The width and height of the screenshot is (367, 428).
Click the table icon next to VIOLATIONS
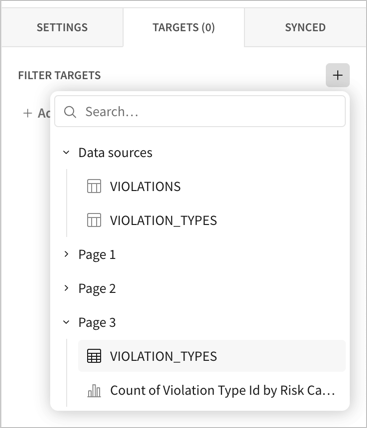tap(94, 186)
